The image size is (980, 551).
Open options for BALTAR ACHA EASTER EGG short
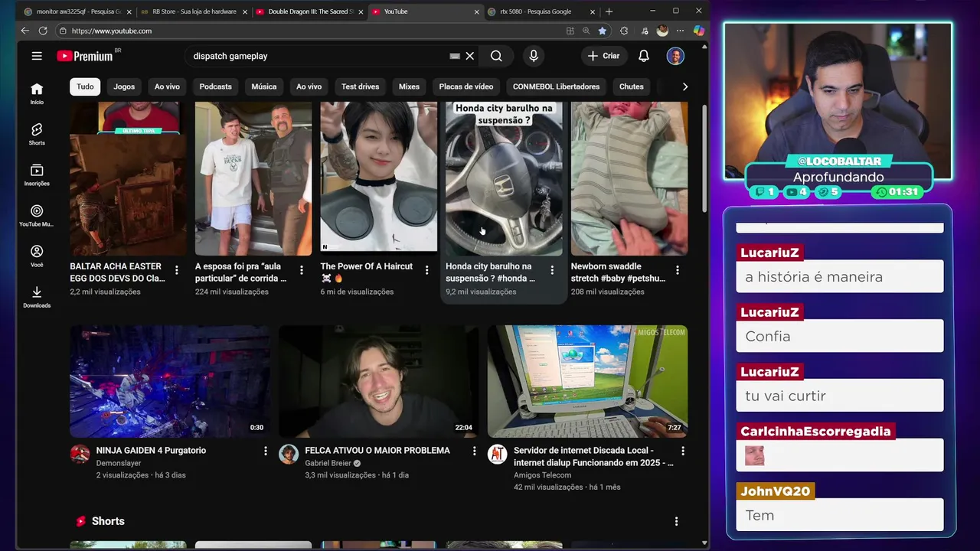[177, 270]
